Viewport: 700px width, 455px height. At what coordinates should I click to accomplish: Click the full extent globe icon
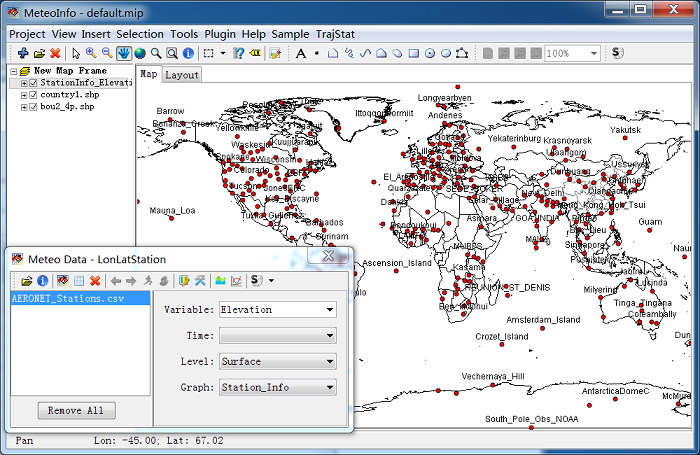tap(139, 53)
